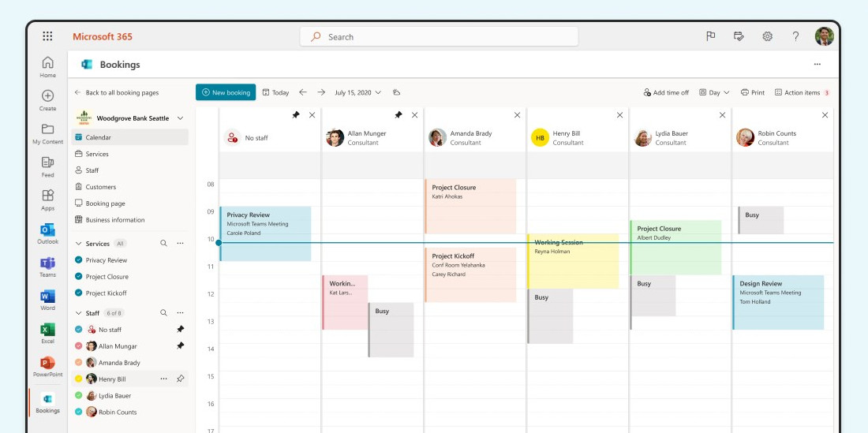Launch Outlook from the left rail
The height and width of the screenshot is (433, 868).
(47, 233)
